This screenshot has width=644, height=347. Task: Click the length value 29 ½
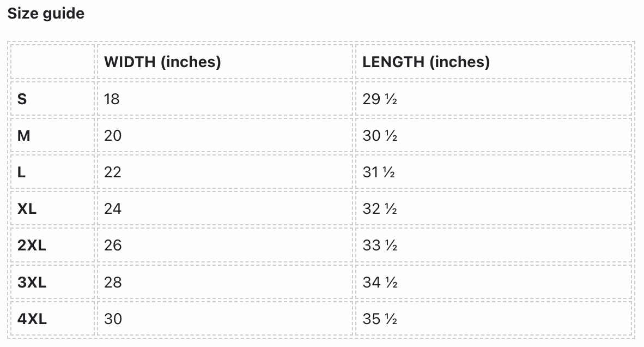(380, 99)
